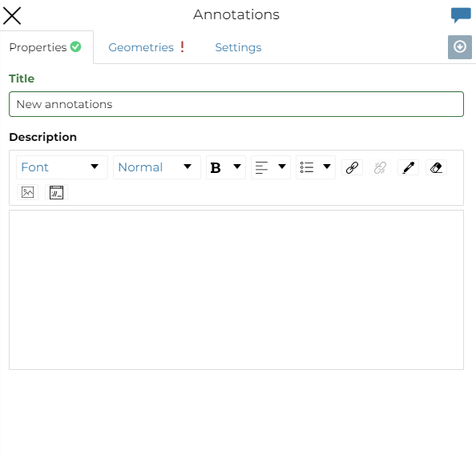Open the text alignment dropdown
The image size is (476, 458).
tap(271, 167)
